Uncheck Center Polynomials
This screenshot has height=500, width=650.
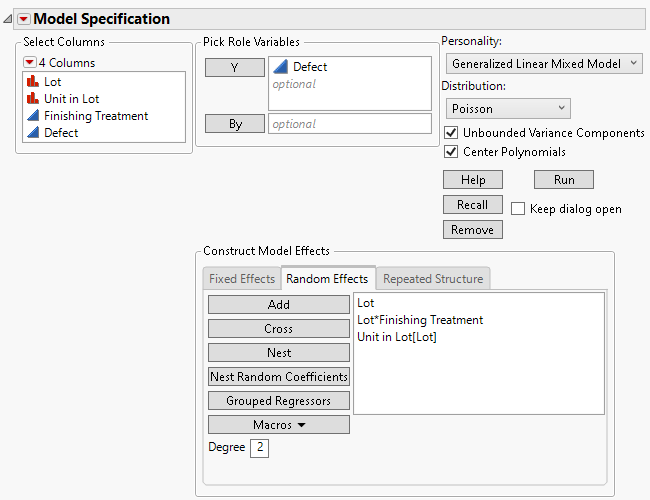point(451,152)
